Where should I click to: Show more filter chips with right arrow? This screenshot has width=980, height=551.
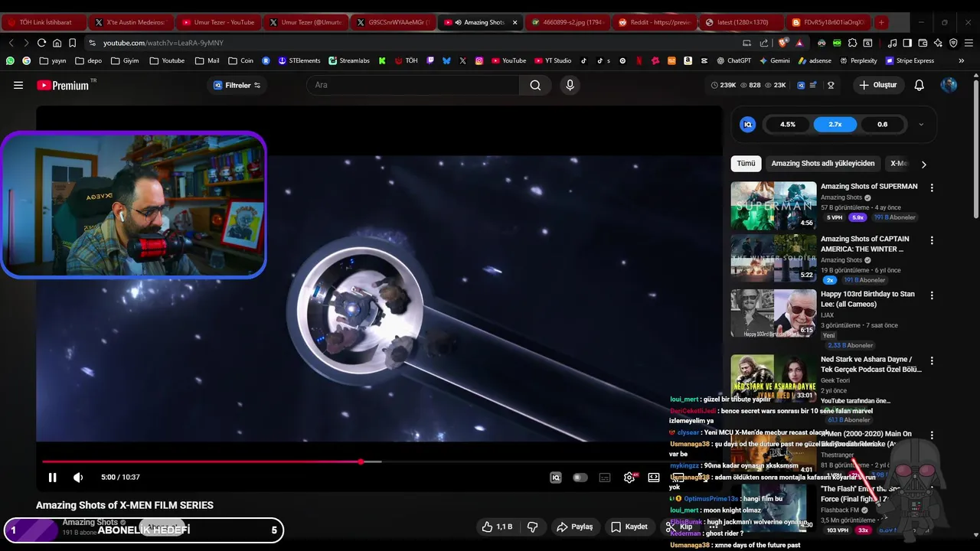(924, 164)
